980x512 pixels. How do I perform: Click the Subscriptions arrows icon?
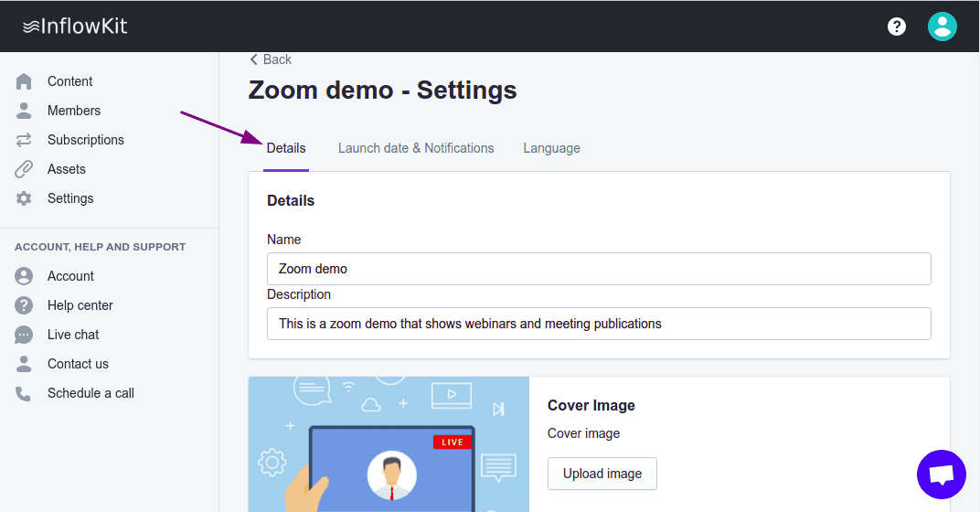(x=25, y=140)
